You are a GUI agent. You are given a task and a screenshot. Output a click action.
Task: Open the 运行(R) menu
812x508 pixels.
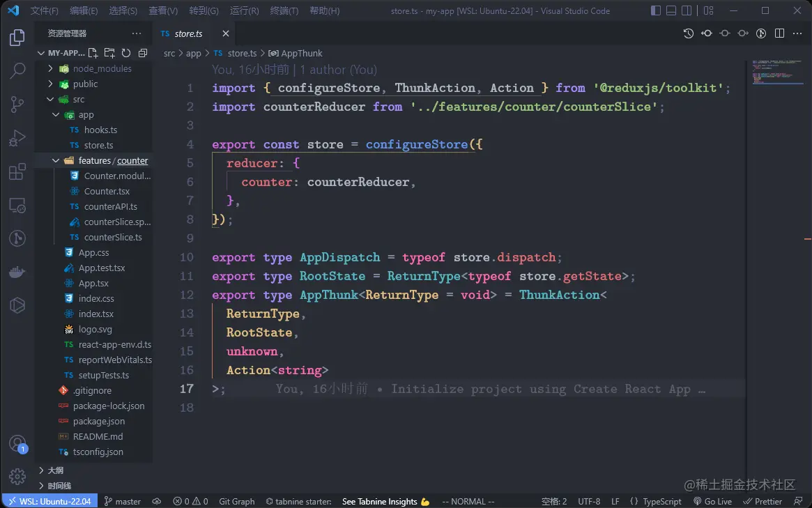pos(244,11)
